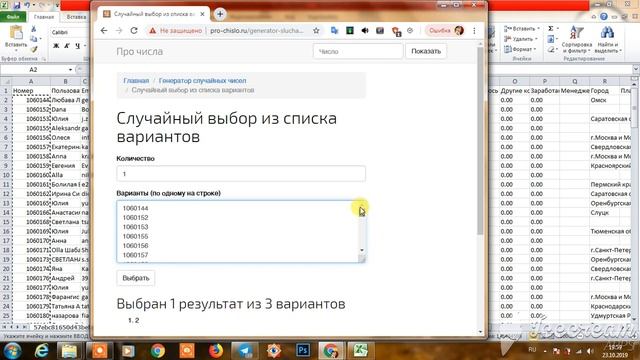Viewport: 640px width, 360px height.
Task: Open Excel cells 'Удалить' dropdown
Action: coord(520,39)
